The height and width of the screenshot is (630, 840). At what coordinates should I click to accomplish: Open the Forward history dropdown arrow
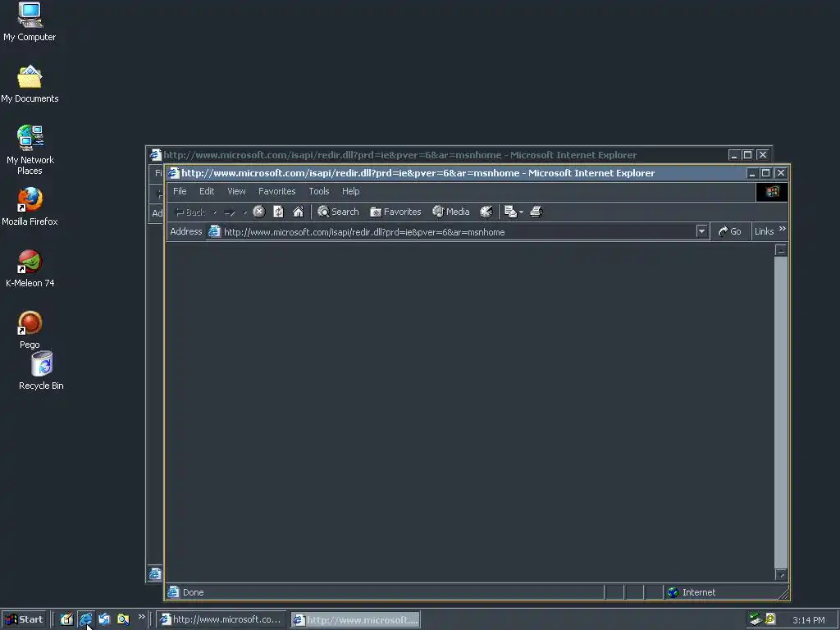(244, 212)
